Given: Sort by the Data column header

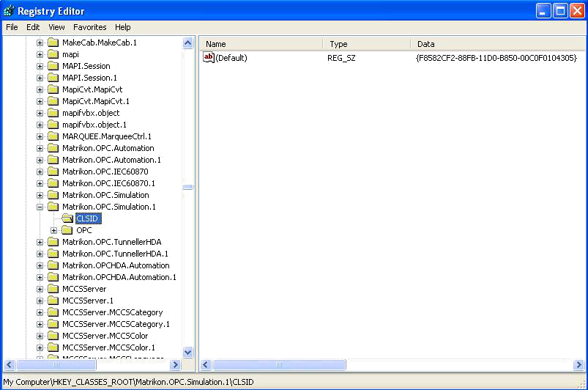Looking at the screenshot, I should coord(498,44).
